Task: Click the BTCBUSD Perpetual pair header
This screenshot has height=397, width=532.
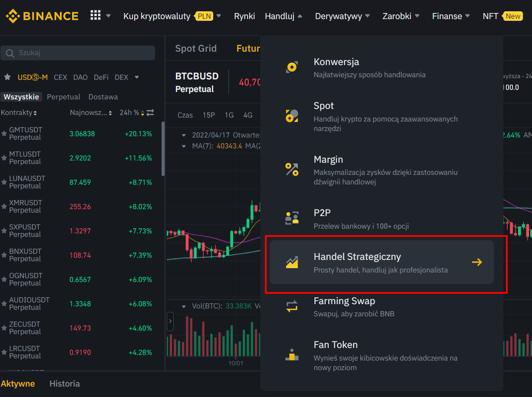Action: click(x=197, y=82)
